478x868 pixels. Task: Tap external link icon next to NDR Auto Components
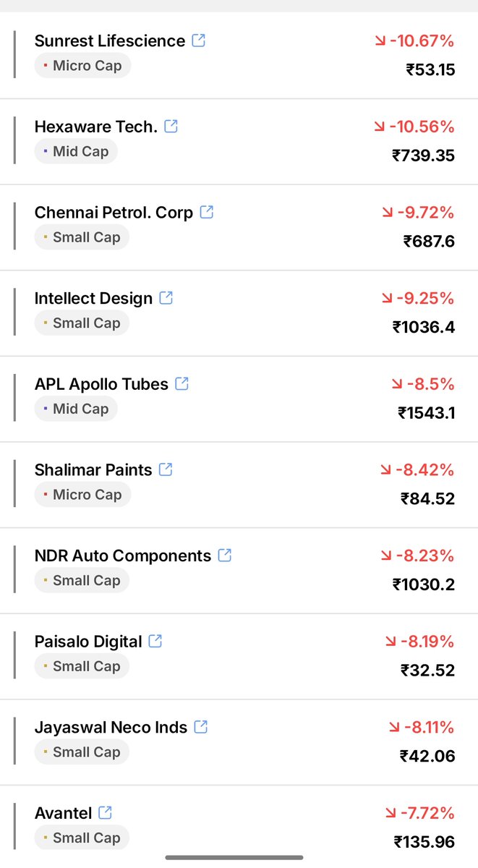click(x=225, y=556)
